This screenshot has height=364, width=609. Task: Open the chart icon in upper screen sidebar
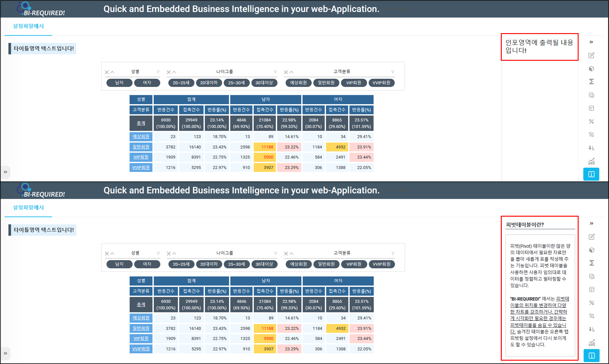(591, 161)
